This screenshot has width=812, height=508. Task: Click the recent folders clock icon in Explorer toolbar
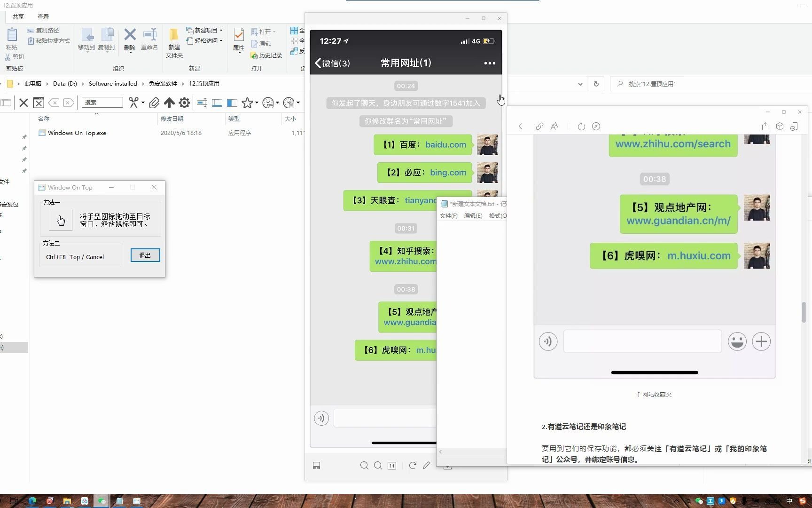[x=268, y=103]
